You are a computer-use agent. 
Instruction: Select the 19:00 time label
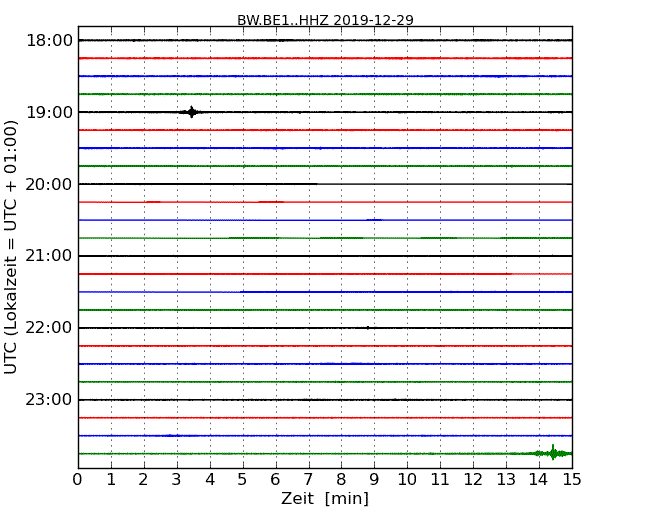[49, 112]
